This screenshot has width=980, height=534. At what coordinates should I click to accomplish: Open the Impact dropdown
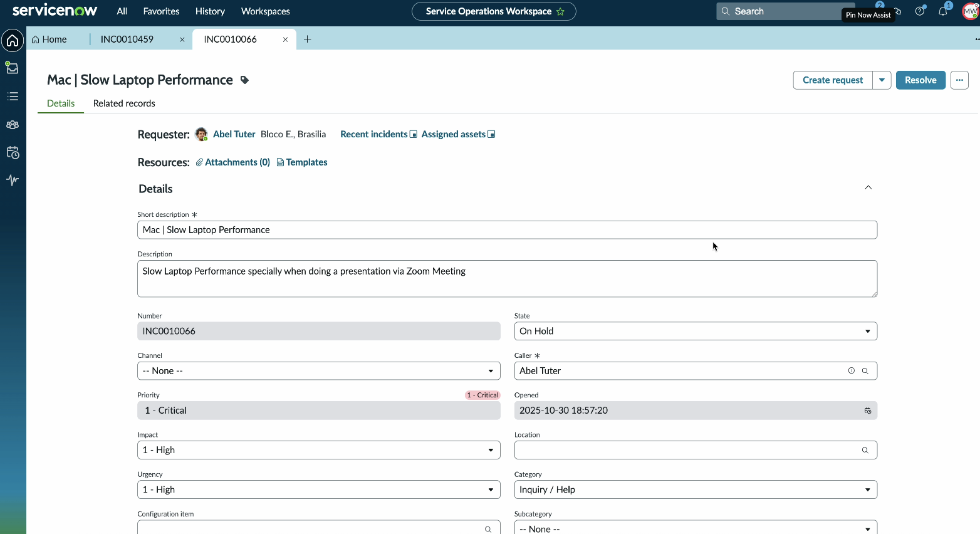319,450
